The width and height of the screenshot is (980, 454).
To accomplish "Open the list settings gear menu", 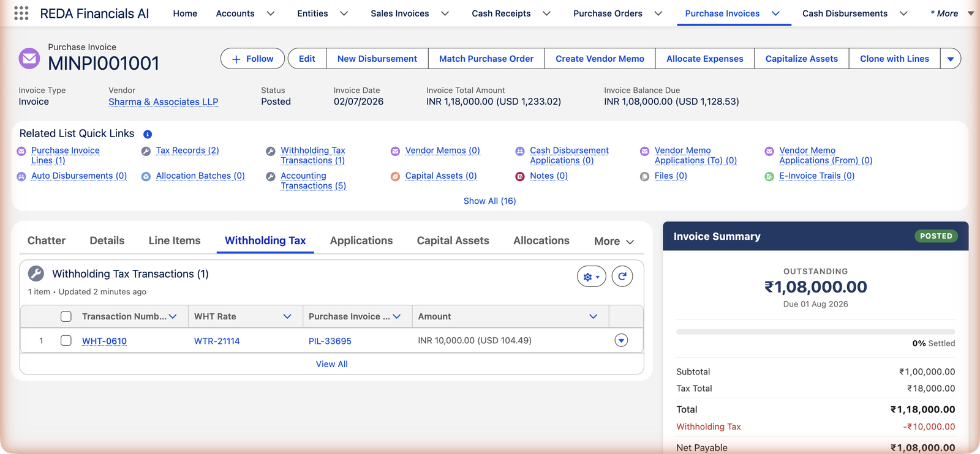I will click(592, 277).
